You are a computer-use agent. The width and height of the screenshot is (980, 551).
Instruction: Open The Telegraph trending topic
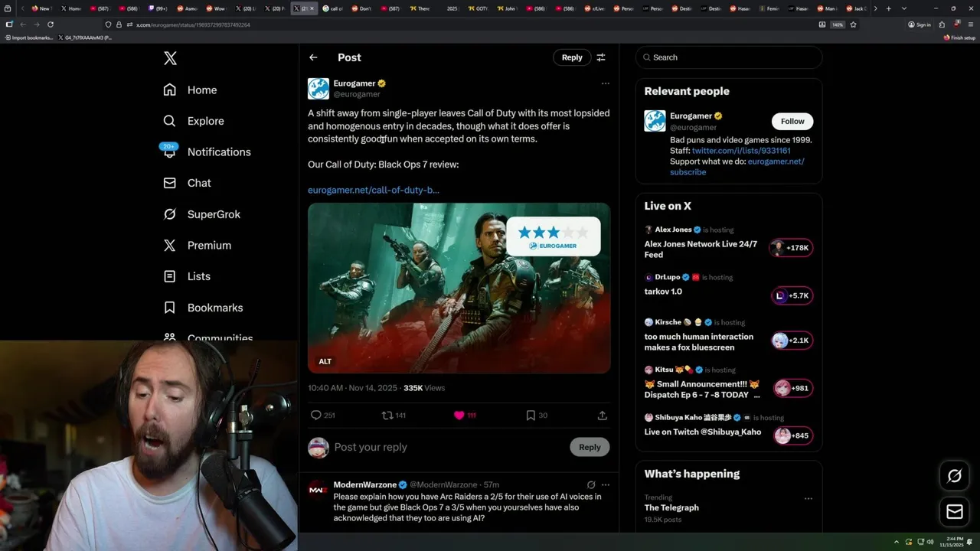click(671, 507)
